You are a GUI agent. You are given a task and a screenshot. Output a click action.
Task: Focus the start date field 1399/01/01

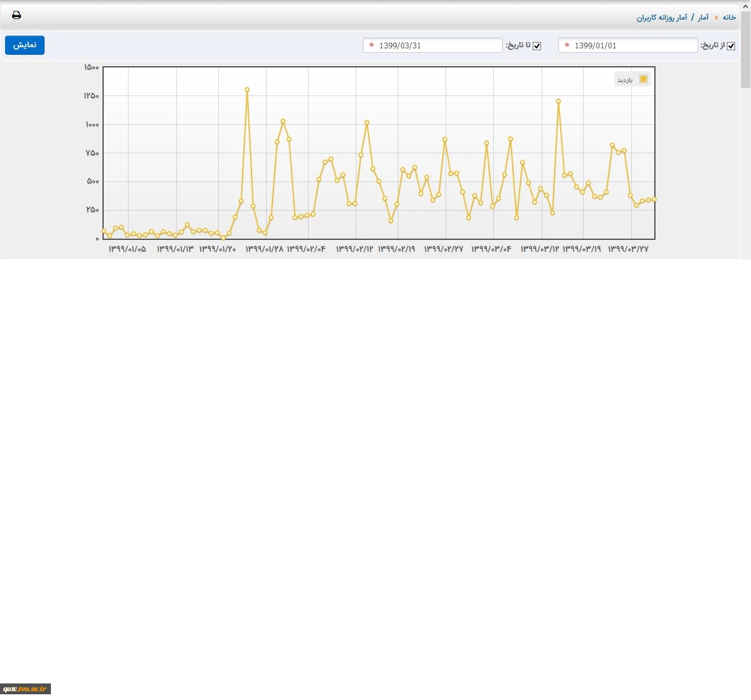click(630, 46)
